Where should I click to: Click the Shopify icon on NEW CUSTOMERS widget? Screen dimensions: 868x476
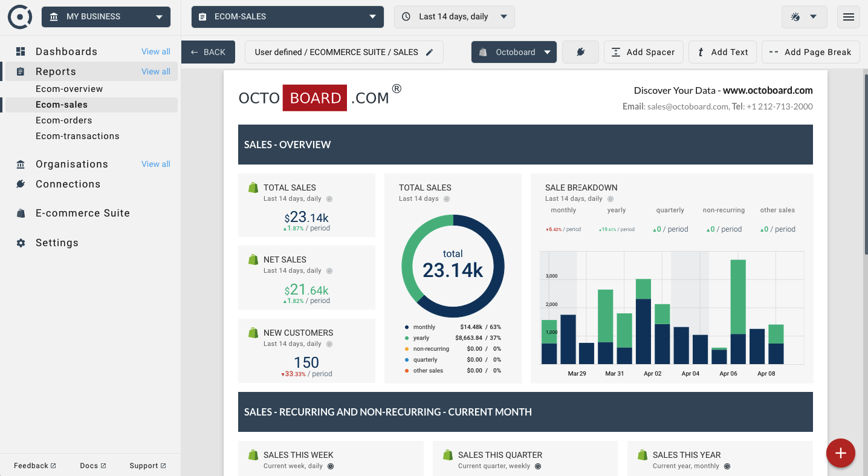point(253,333)
